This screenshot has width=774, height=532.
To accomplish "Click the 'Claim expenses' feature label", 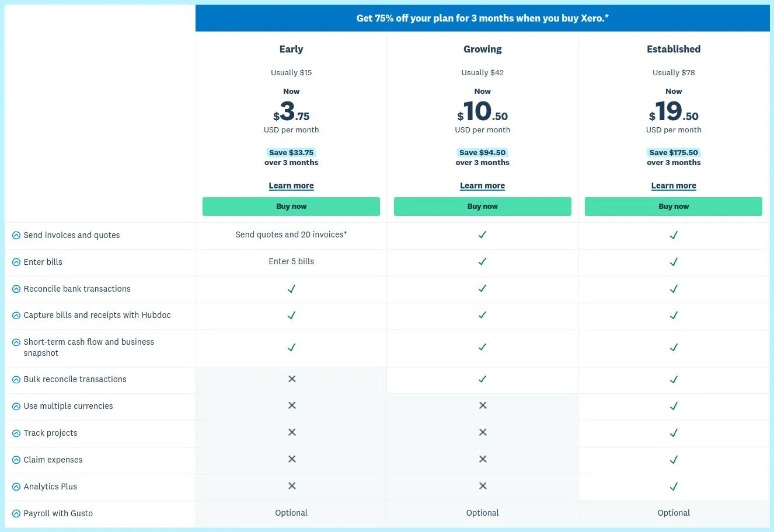I will (53, 460).
